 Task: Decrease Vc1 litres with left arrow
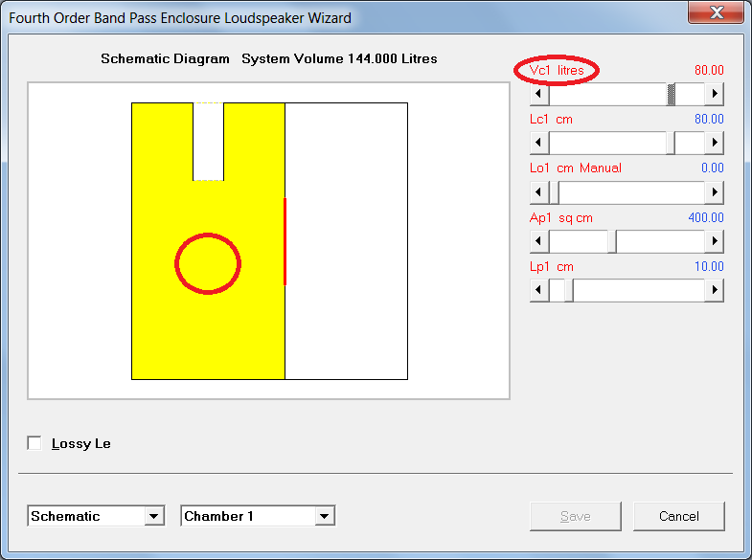tap(539, 94)
